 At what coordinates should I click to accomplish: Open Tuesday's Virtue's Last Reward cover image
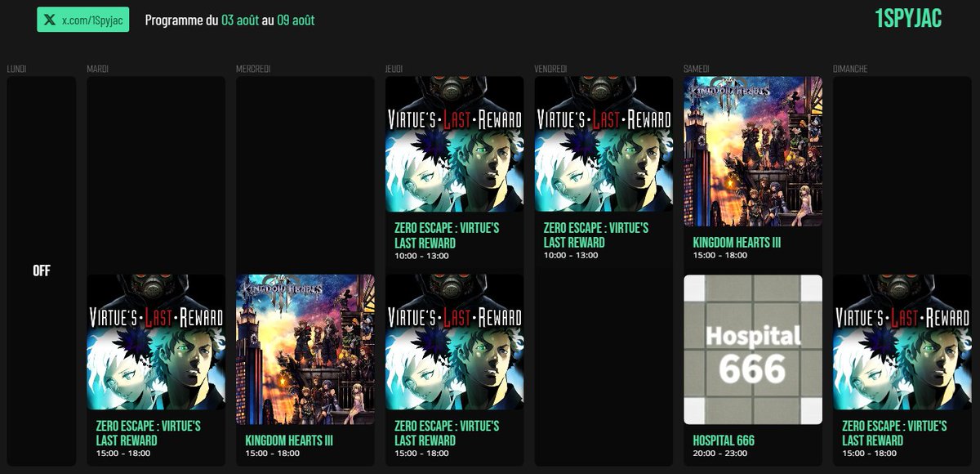point(156,342)
